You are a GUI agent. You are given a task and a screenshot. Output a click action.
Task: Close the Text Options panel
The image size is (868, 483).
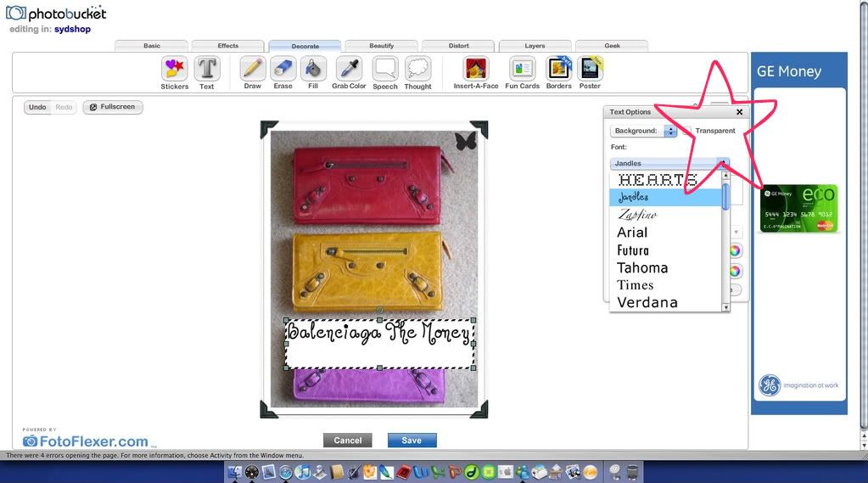click(740, 112)
